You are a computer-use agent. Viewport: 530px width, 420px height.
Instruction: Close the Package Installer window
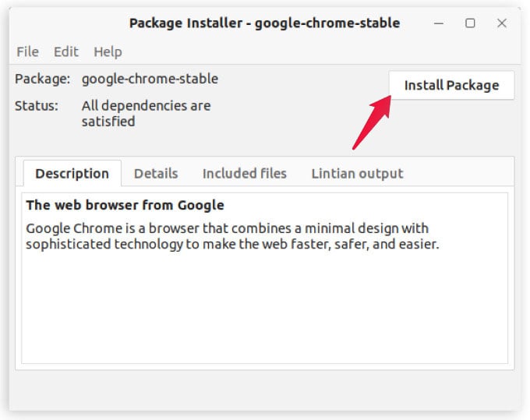pos(502,23)
